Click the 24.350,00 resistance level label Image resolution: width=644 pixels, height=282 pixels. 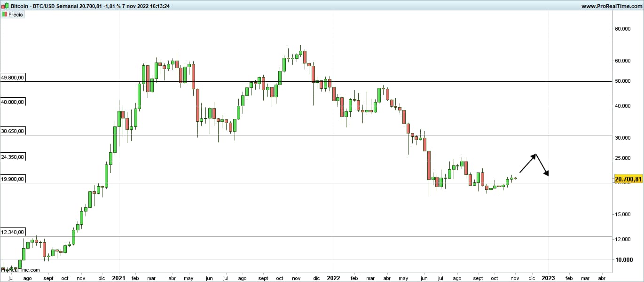[13, 157]
